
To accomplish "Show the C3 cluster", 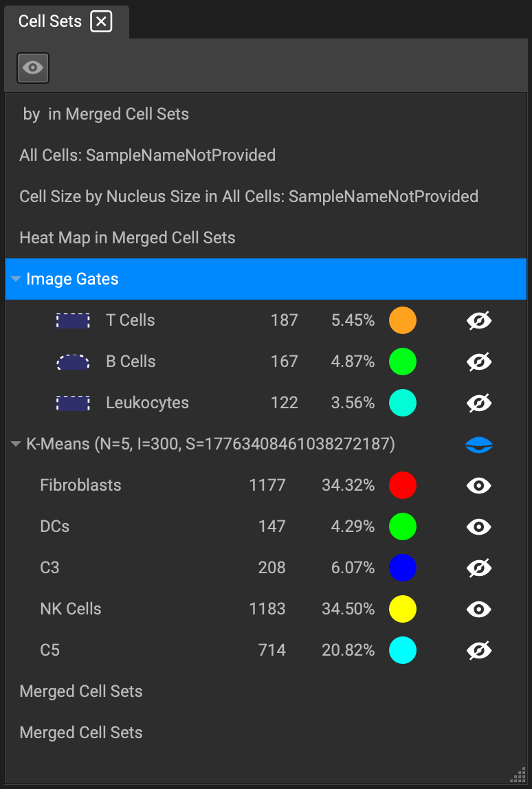I will (478, 568).
